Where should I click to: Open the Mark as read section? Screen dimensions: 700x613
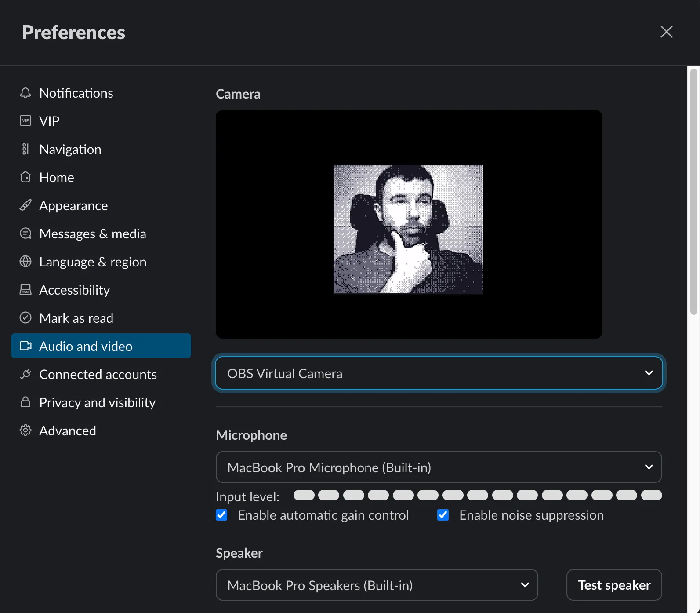pos(76,318)
